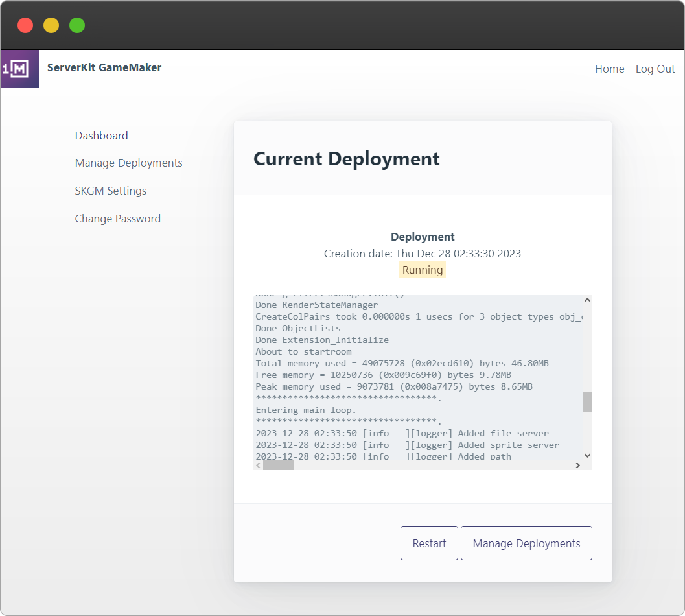The width and height of the screenshot is (685, 616).
Task: Go to SKGM Settings
Action: coord(111,191)
